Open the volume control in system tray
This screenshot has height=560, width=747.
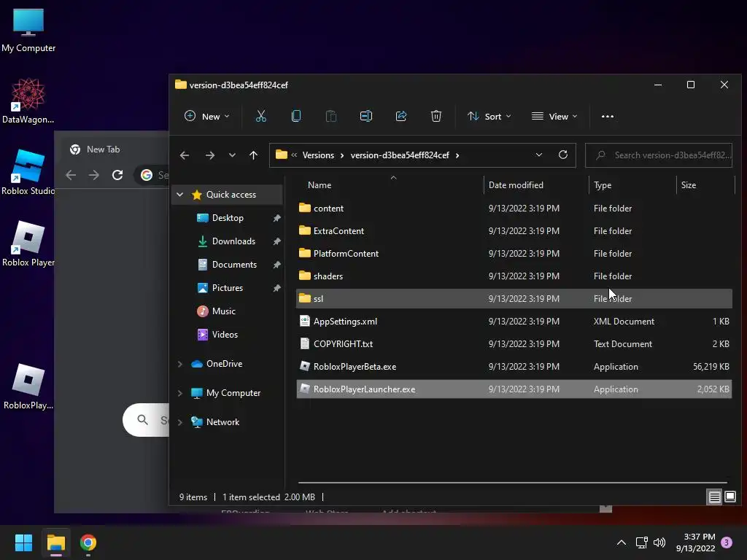tap(659, 542)
